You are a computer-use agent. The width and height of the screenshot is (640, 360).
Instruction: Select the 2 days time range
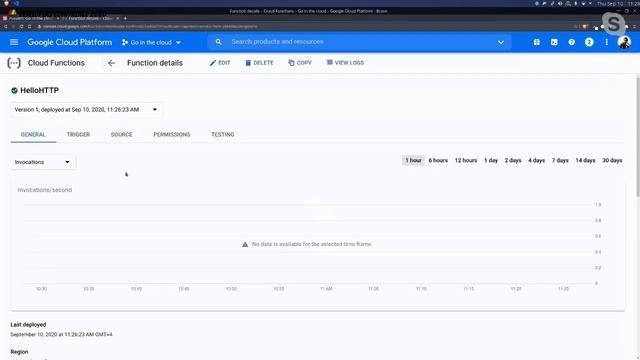tap(513, 160)
